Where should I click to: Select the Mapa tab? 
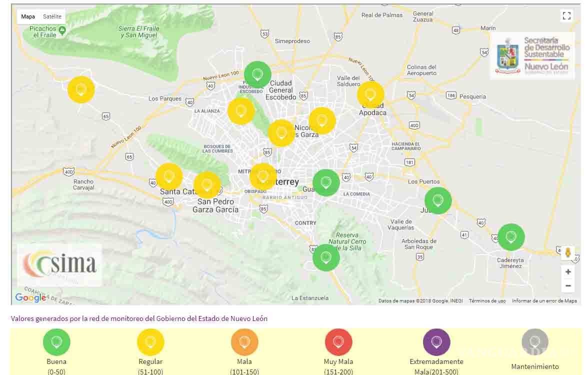28,16
